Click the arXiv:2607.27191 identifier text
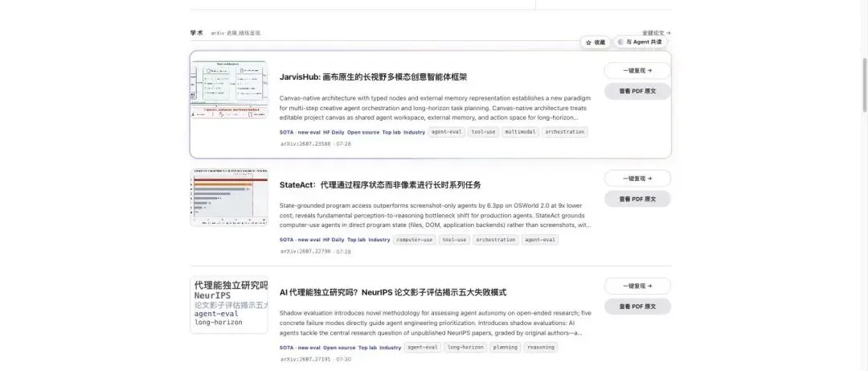Image resolution: width=868 pixels, height=371 pixels. pyautogui.click(x=305, y=359)
